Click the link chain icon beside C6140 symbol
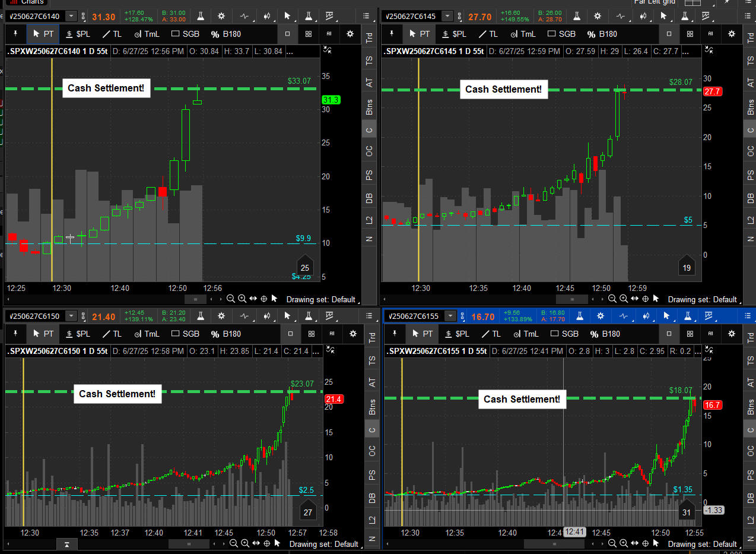756x554 pixels. (84, 16)
